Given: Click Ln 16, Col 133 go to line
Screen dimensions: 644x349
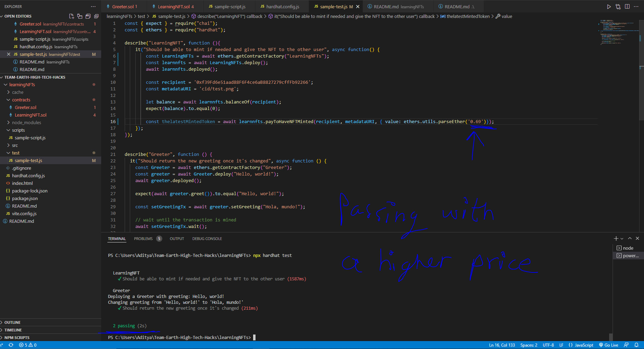Looking at the screenshot, I should (x=502, y=345).
